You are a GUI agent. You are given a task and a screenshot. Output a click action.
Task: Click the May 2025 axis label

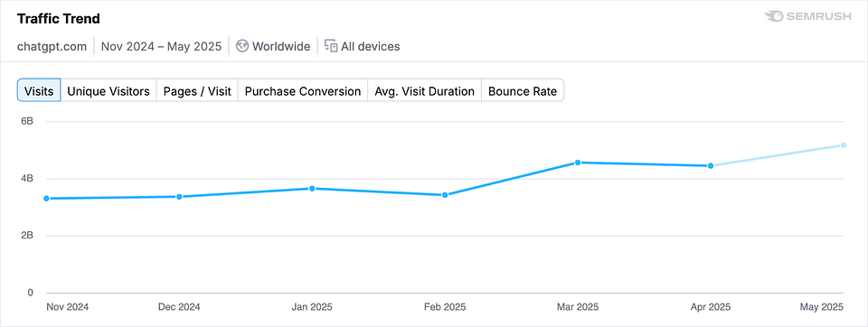coord(822,306)
